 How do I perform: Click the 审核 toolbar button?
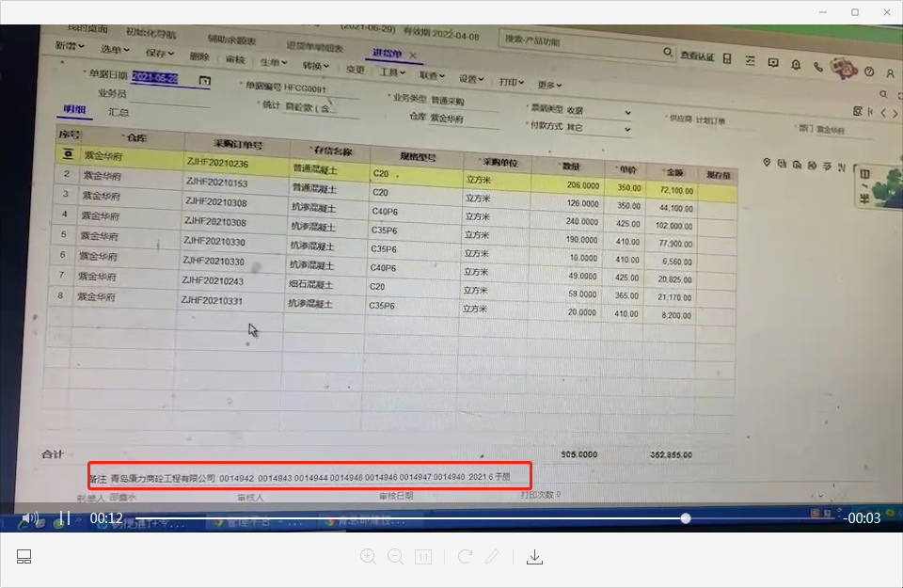click(x=235, y=58)
